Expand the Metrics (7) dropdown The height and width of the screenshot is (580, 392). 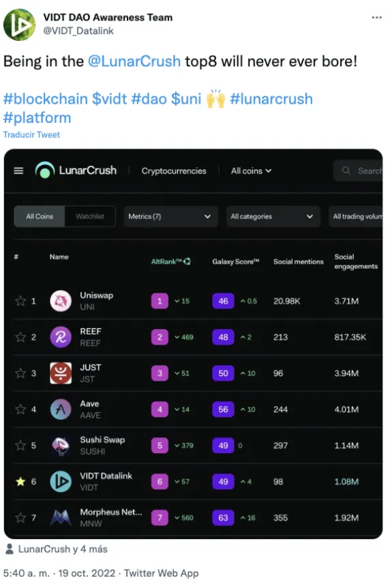[x=170, y=216]
